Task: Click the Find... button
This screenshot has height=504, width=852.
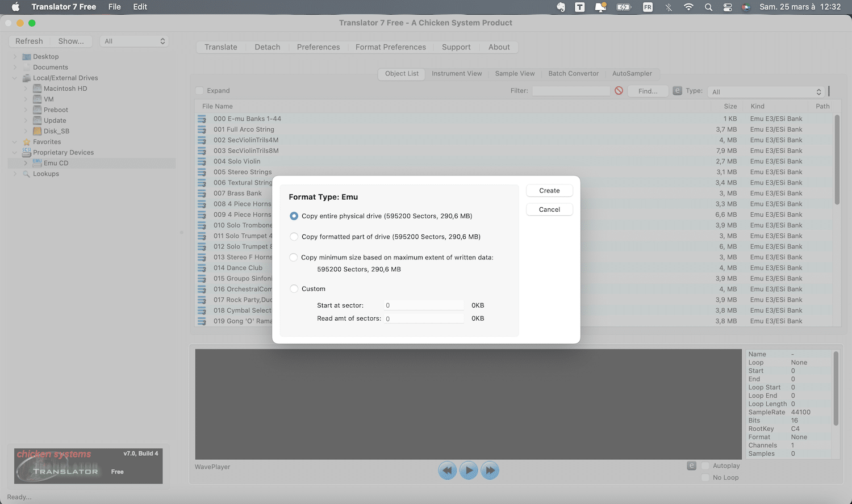Action: [x=648, y=91]
